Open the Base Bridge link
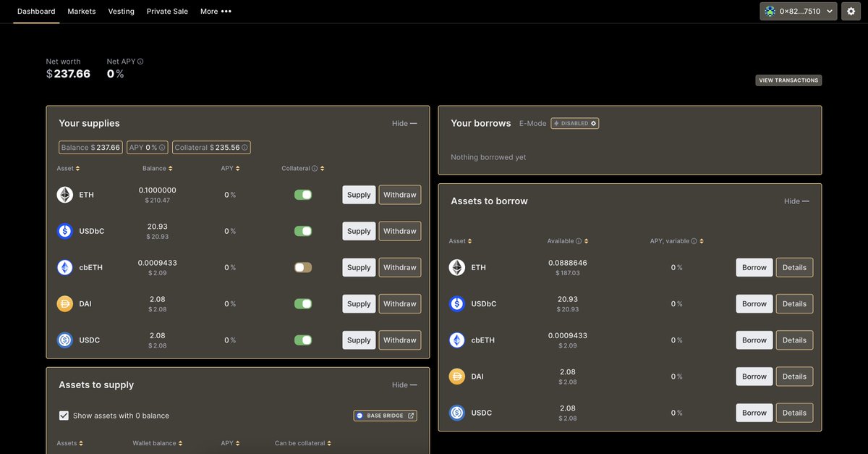 [x=385, y=415]
